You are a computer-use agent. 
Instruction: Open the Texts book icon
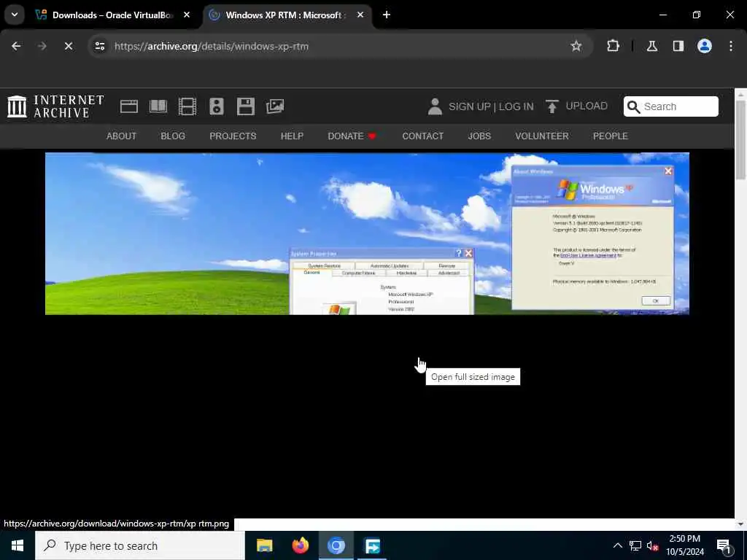pyautogui.click(x=158, y=106)
